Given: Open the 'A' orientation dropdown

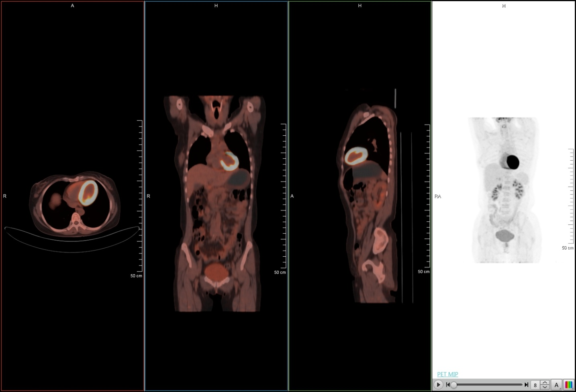Looking at the screenshot, I should pyautogui.click(x=556, y=385).
